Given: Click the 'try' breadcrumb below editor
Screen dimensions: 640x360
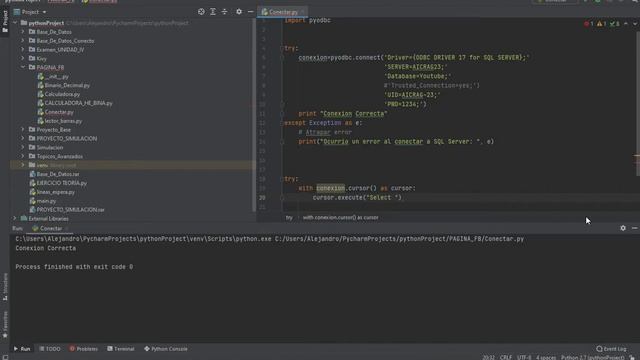Looking at the screenshot, I should point(289,218).
